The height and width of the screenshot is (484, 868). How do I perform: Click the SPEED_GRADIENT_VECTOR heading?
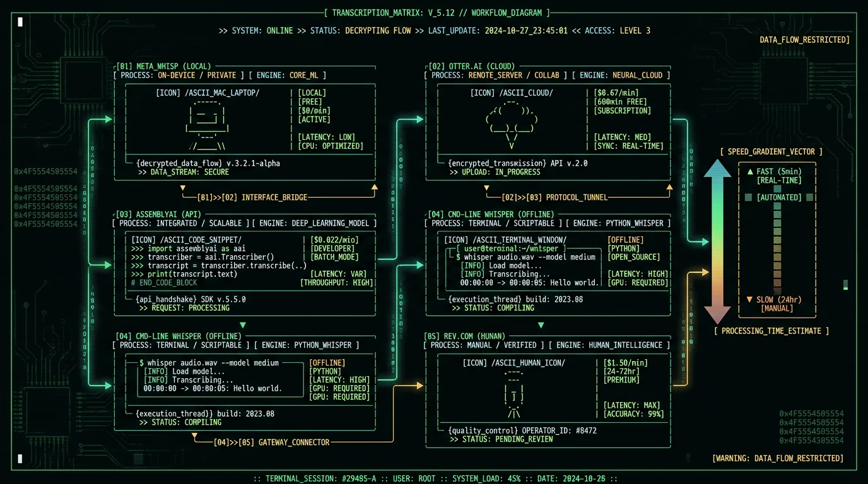771,151
